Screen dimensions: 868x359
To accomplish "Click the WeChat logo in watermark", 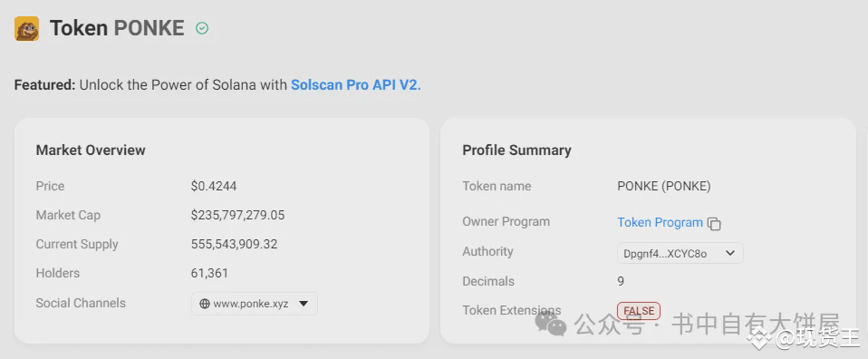I will 550,325.
